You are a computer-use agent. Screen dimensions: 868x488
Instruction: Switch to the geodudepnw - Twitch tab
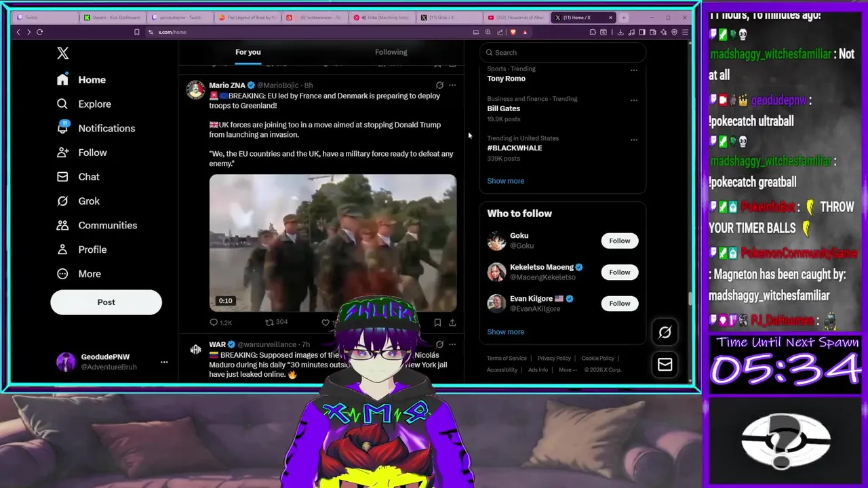(179, 17)
